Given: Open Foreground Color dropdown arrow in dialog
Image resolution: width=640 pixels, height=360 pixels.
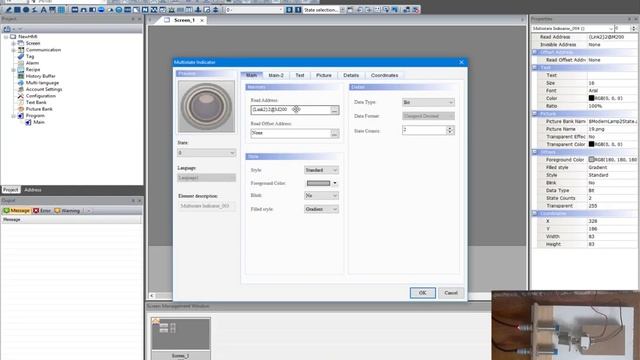Looking at the screenshot, I should (x=335, y=183).
